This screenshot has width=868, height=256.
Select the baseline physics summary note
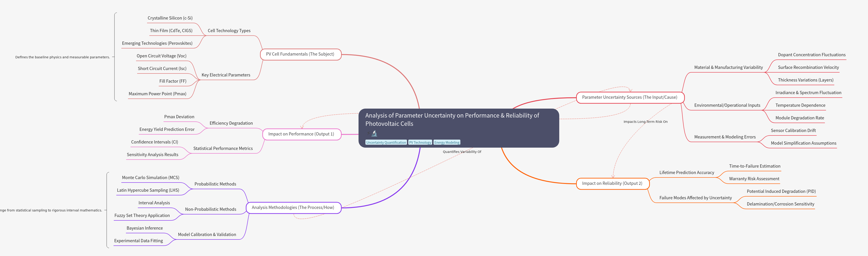point(62,57)
